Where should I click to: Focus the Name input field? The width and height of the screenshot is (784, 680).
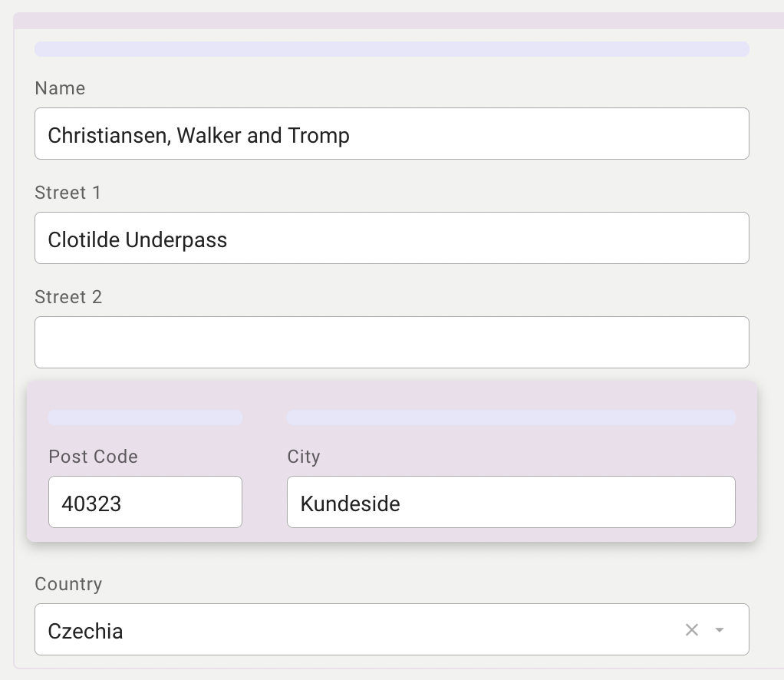(x=391, y=134)
